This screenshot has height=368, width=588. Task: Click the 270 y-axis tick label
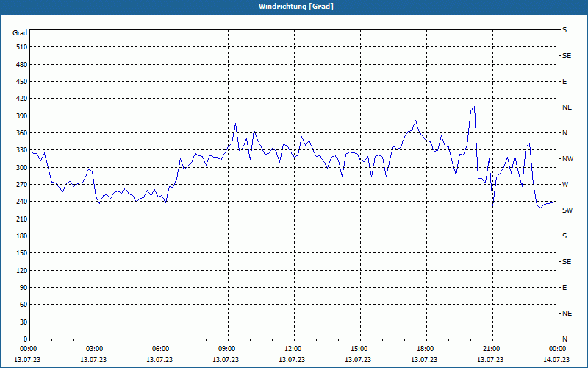point(21,185)
